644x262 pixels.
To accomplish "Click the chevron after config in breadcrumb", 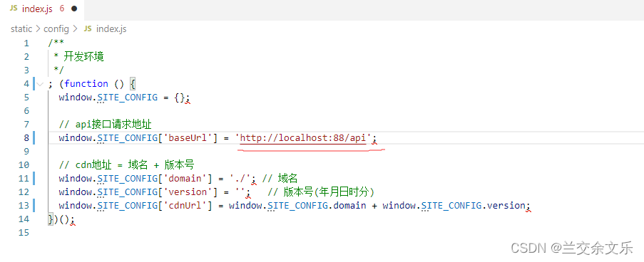I will point(75,29).
